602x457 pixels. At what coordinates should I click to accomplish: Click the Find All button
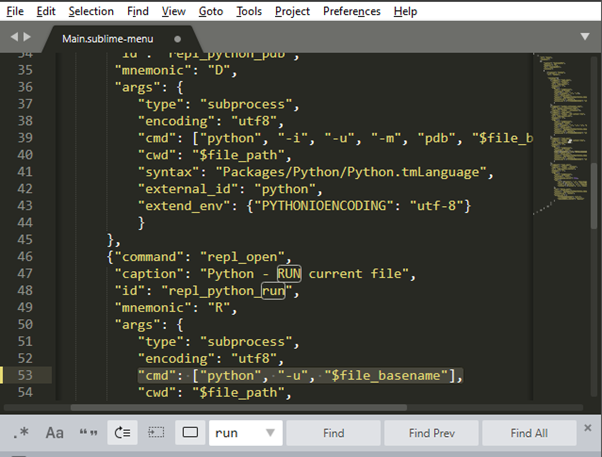(x=529, y=433)
